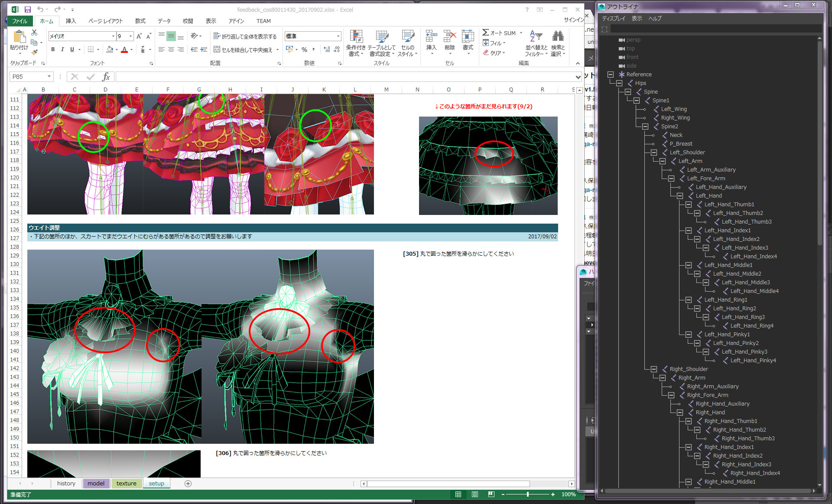Click the Font Color red A icon

click(125, 49)
